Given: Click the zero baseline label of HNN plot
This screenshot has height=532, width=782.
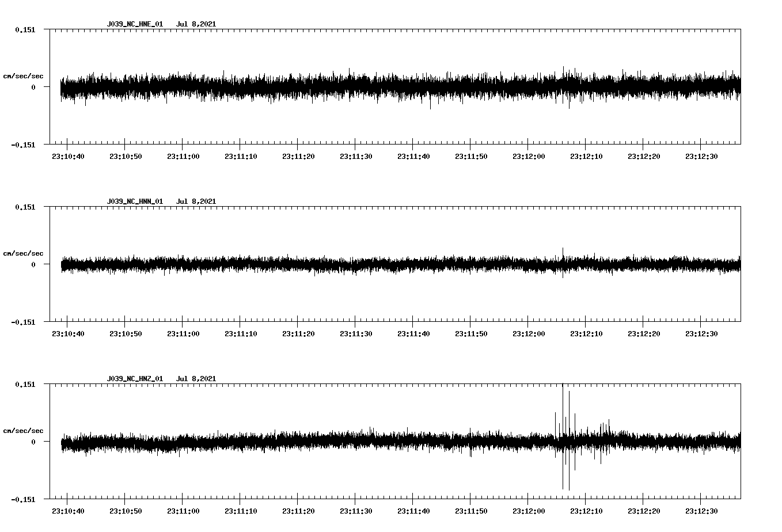Looking at the screenshot, I should 32,265.
